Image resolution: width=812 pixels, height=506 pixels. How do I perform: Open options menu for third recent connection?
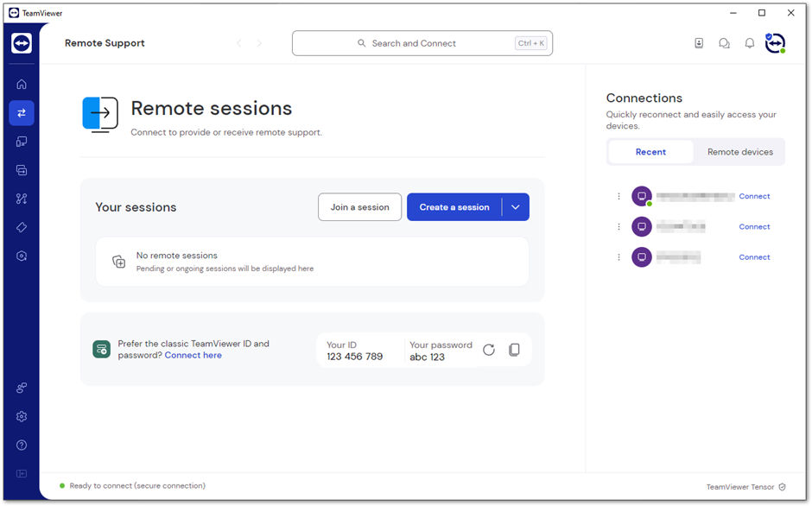click(x=619, y=257)
